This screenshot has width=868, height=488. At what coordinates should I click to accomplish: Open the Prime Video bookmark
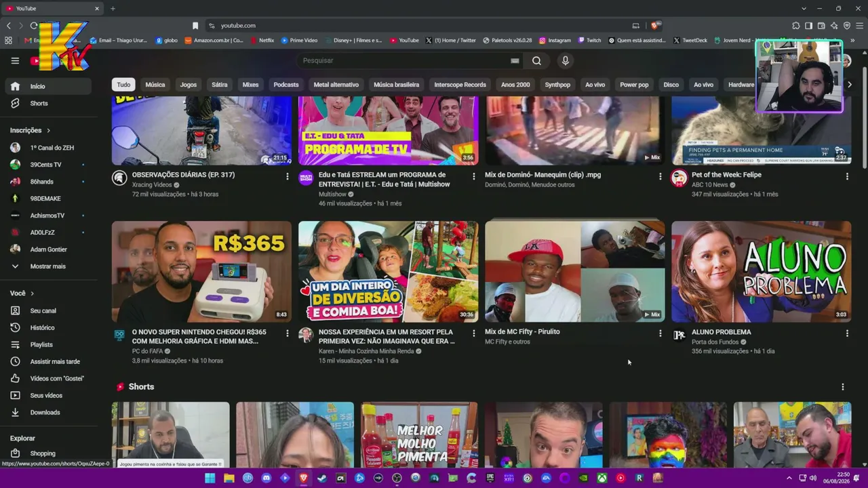coord(299,41)
